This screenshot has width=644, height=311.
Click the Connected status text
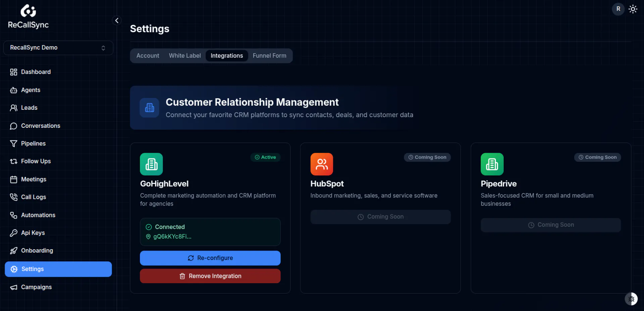170,227
